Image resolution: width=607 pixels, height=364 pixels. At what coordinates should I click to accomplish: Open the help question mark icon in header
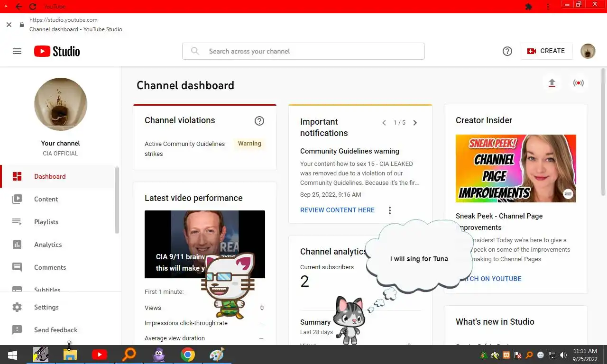point(507,51)
